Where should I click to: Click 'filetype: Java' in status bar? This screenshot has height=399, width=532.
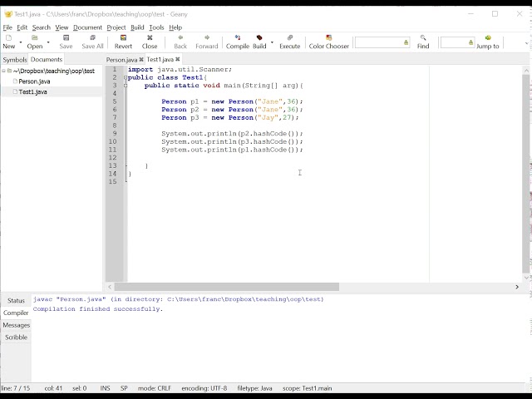[x=254, y=388]
